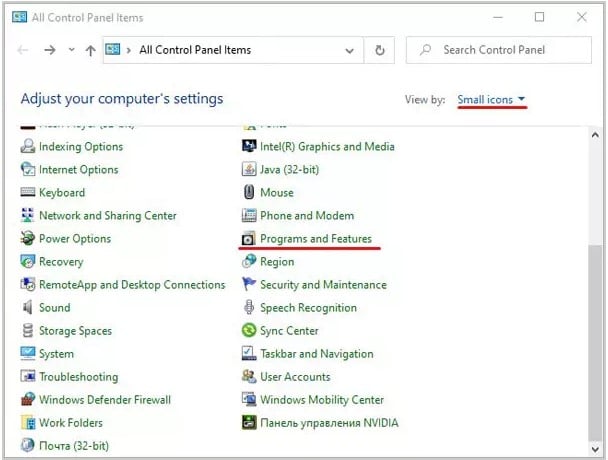Open Indexing Options link
This screenshot has height=460, width=608.
tap(81, 146)
